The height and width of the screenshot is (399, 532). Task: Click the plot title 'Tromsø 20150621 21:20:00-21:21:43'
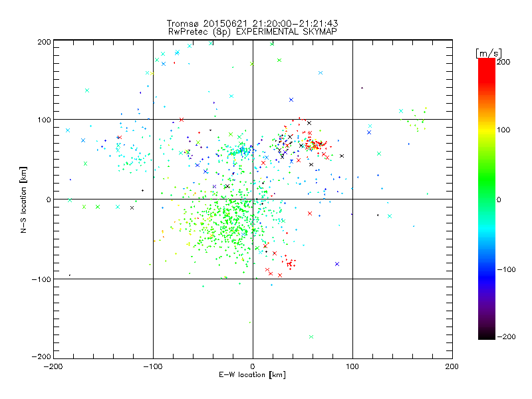click(x=252, y=23)
